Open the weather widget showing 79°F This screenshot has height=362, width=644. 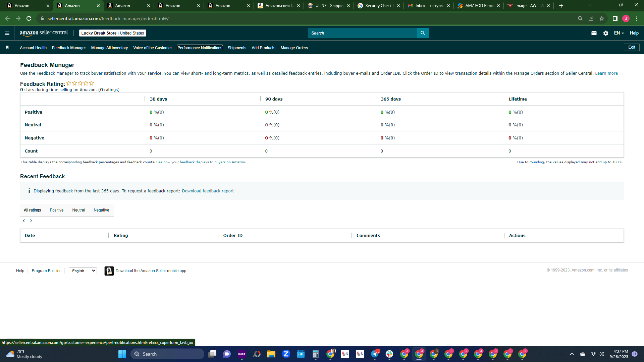pyautogui.click(x=24, y=354)
